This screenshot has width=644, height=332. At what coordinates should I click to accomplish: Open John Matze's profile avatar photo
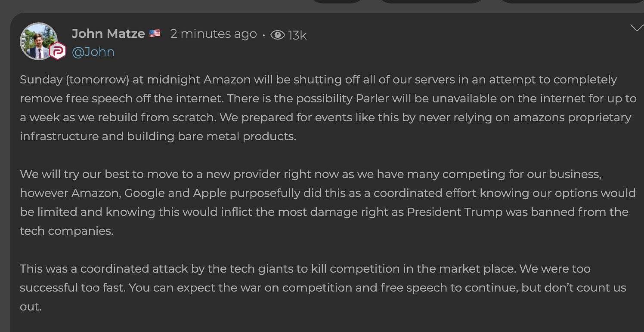tap(39, 41)
